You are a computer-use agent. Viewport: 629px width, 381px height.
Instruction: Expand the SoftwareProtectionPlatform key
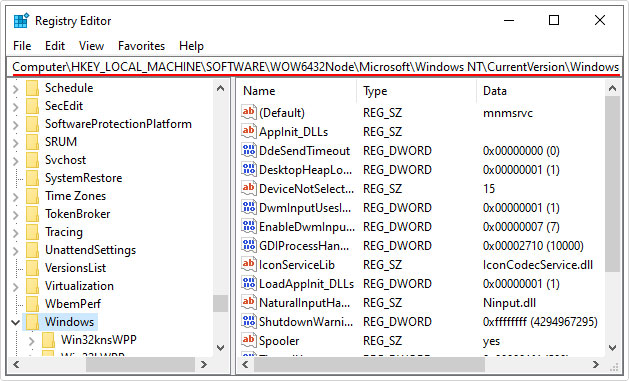(x=16, y=125)
